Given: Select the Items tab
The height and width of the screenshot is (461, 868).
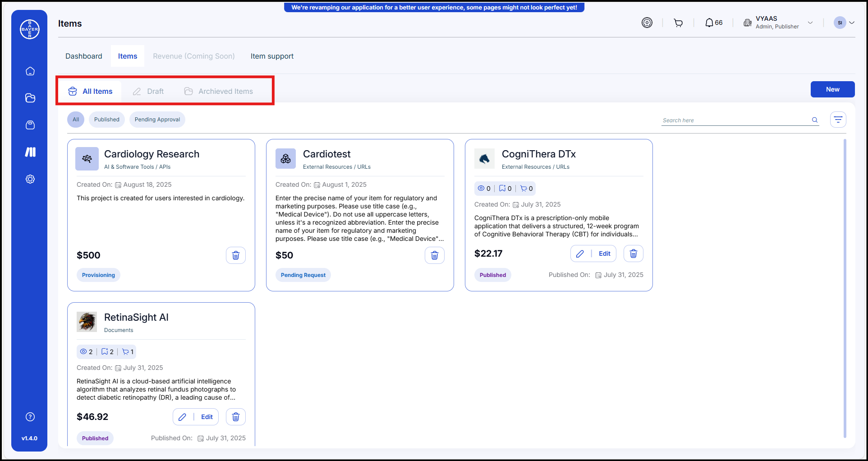Looking at the screenshot, I should [x=128, y=56].
